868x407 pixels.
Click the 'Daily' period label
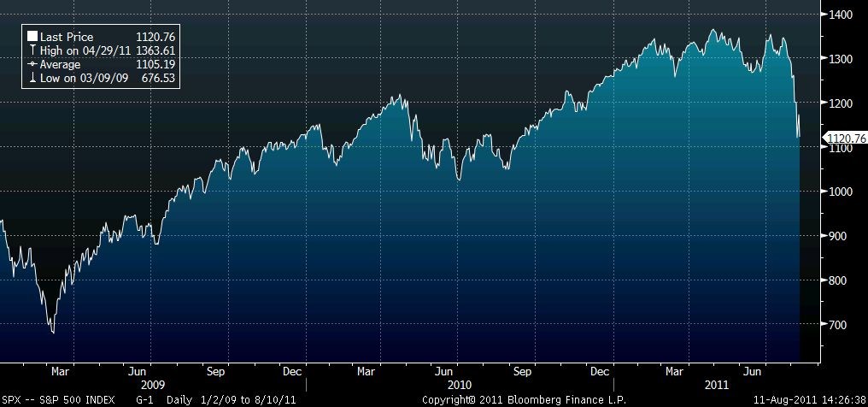pos(179,400)
